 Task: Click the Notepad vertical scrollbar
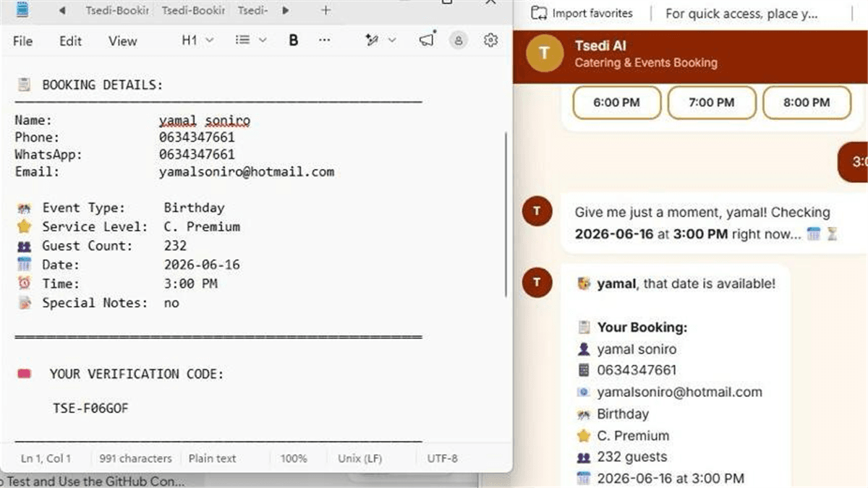(x=506, y=213)
